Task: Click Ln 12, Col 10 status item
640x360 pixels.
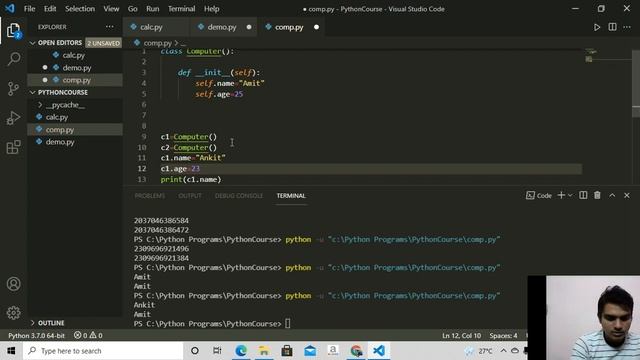Action: pyautogui.click(x=461, y=336)
